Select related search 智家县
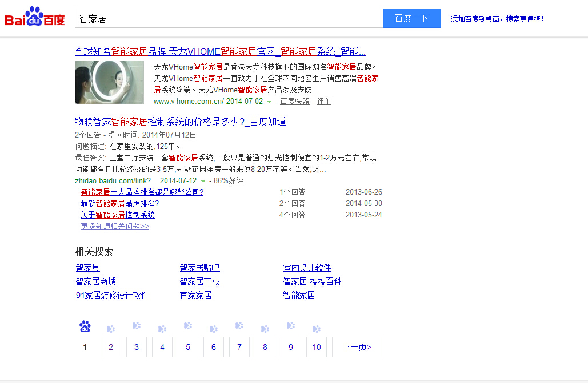The image size is (588, 383). pyautogui.click(x=88, y=268)
